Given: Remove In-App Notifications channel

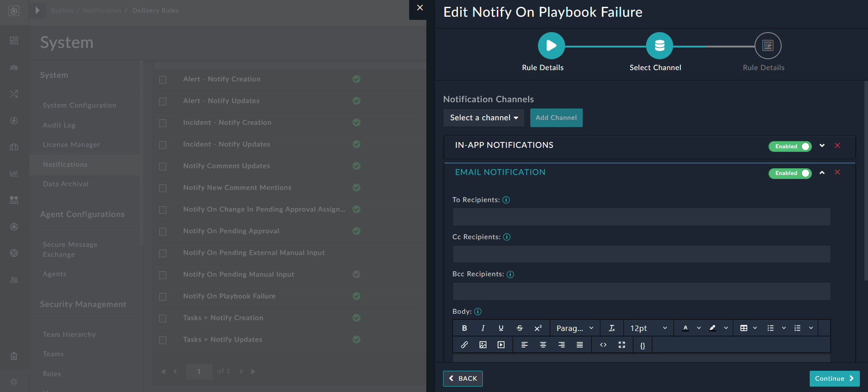Looking at the screenshot, I should click(837, 146).
